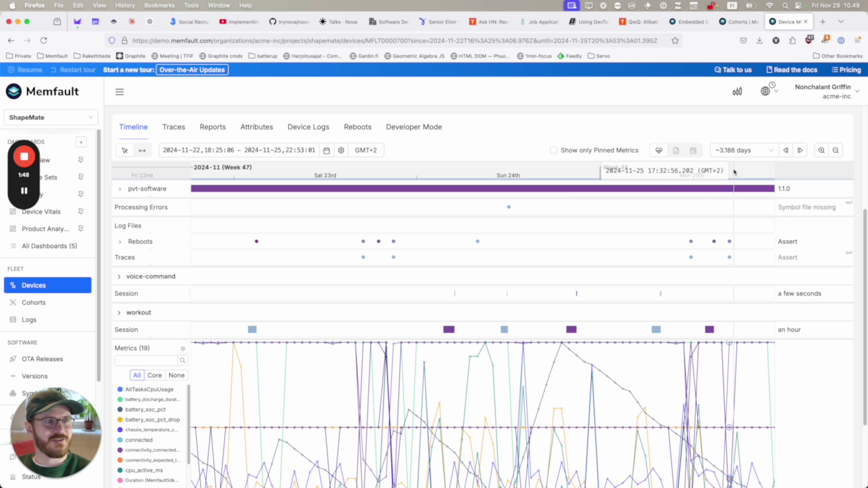The height and width of the screenshot is (488, 868).
Task: Open the Developer Mode tab
Action: pyautogui.click(x=414, y=127)
